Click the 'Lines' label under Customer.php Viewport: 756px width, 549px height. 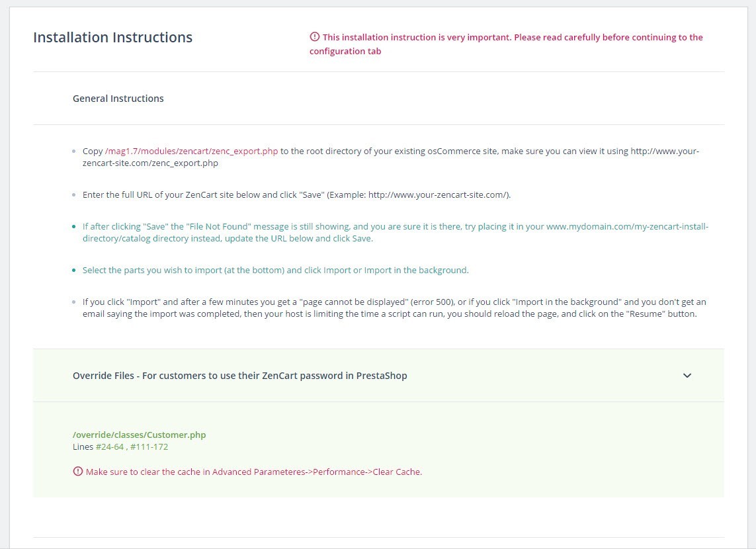(x=83, y=447)
